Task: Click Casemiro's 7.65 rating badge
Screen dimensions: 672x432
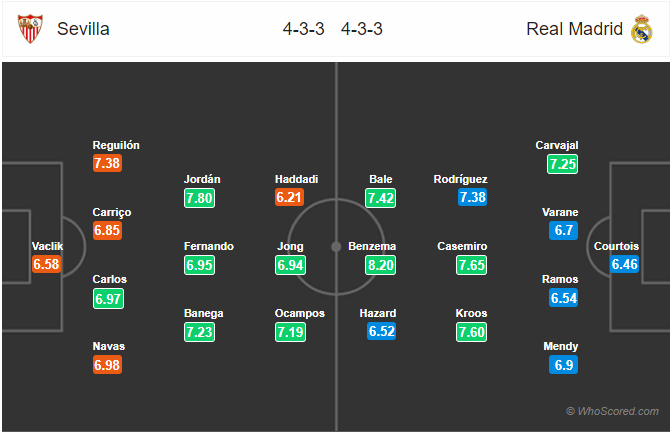Action: (472, 264)
